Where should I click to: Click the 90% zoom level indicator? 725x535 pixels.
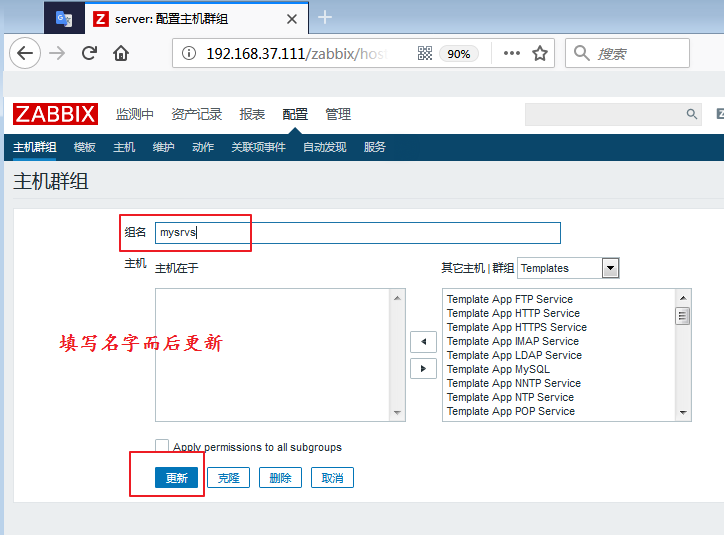pyautogui.click(x=459, y=54)
